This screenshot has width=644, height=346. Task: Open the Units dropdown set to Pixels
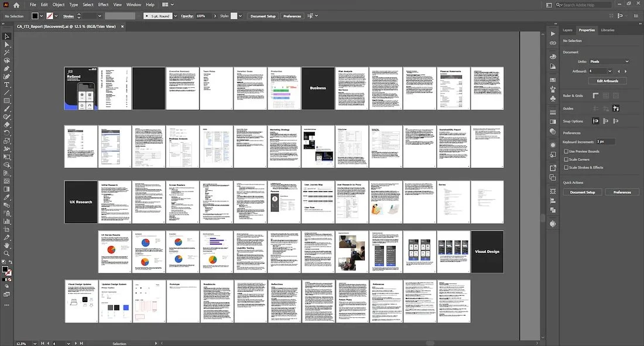pyautogui.click(x=609, y=61)
